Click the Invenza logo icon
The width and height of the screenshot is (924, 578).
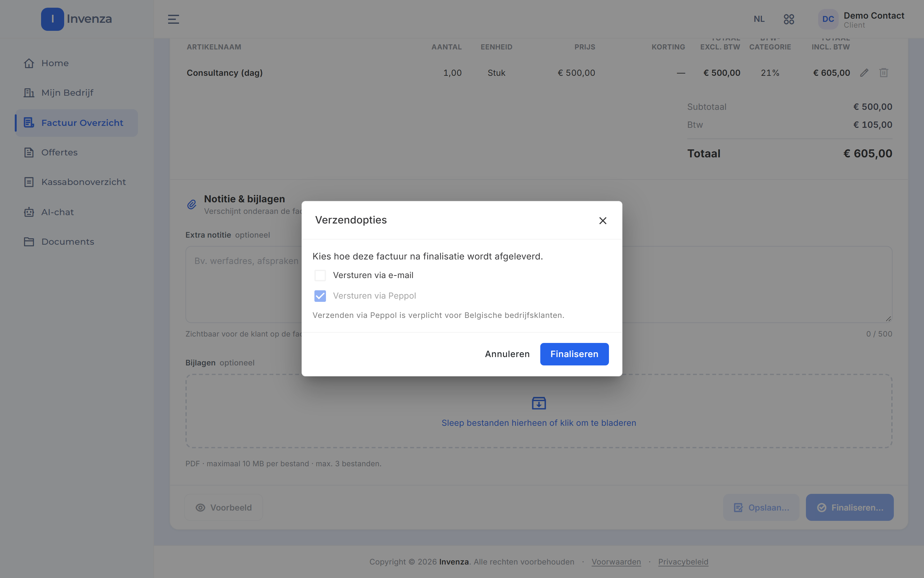pos(52,19)
